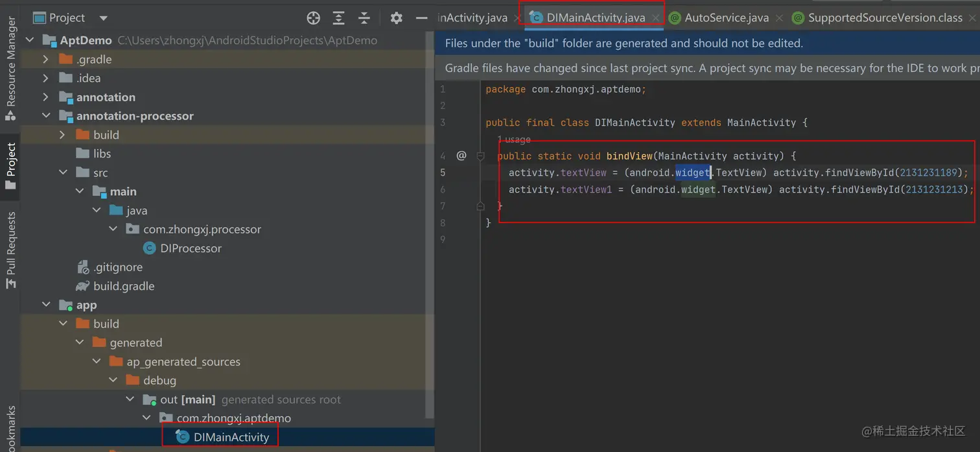The image size is (980, 452).
Task: Click the DIMainActivity class icon in tree
Action: pyautogui.click(x=183, y=437)
